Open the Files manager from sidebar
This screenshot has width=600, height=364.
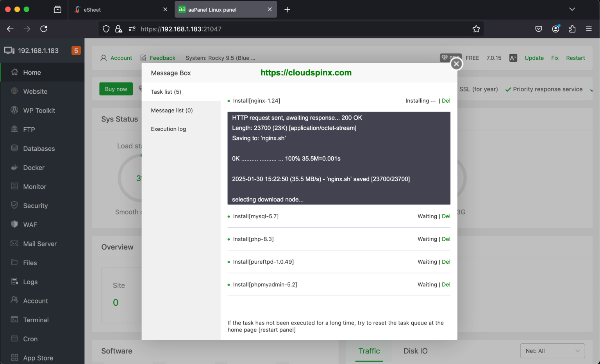pos(30,262)
